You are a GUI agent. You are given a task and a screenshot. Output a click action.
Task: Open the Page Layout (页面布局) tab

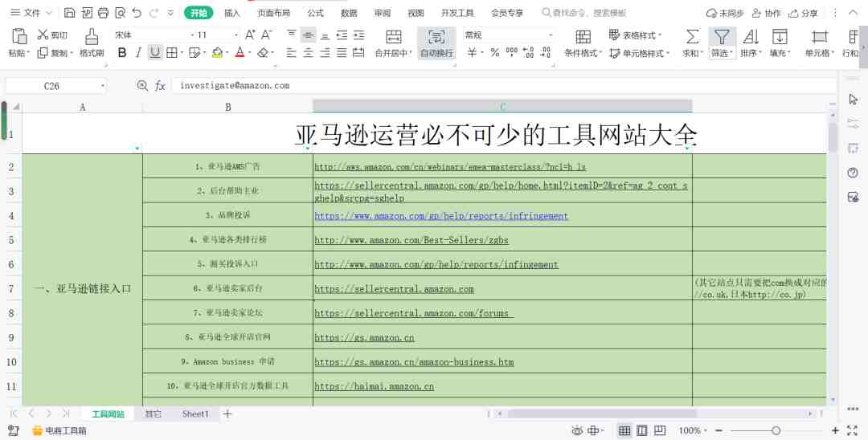click(x=273, y=13)
